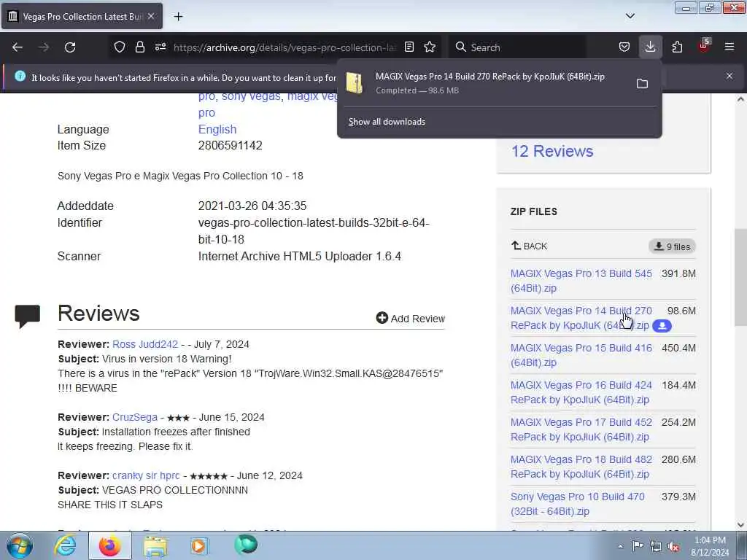Go back using the browser back arrow
747x560 pixels.
pyautogui.click(x=18, y=47)
